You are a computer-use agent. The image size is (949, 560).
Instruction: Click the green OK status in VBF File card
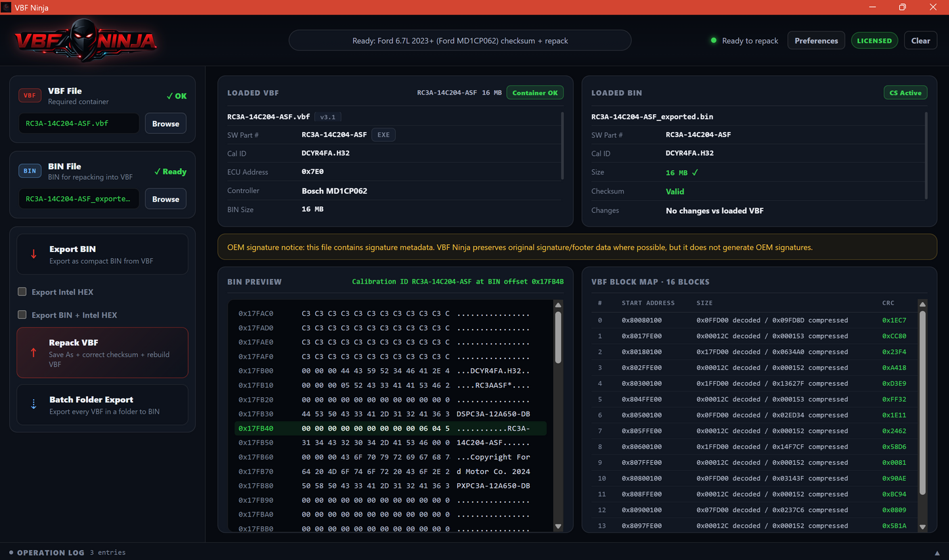(x=177, y=96)
